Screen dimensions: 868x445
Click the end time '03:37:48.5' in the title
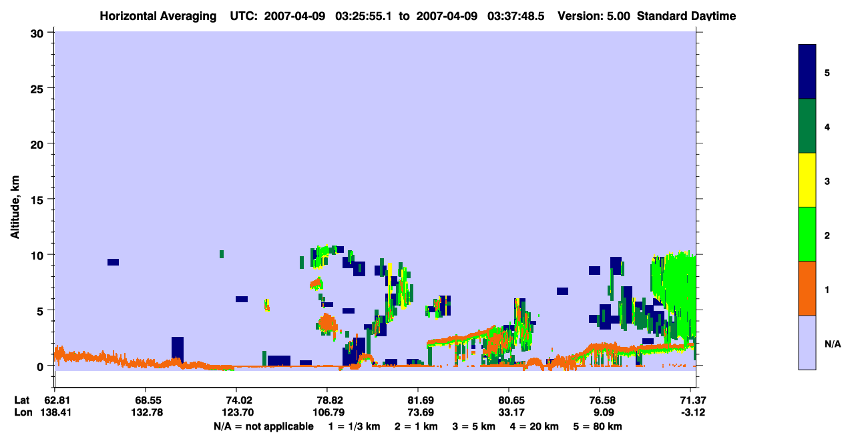point(516,16)
